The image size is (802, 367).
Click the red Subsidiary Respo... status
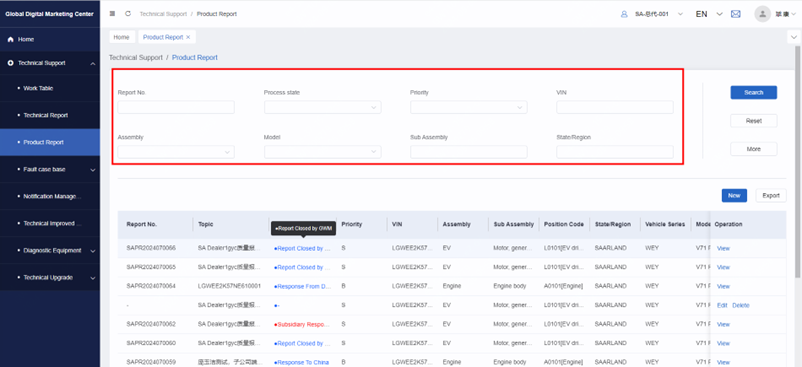[x=302, y=325]
